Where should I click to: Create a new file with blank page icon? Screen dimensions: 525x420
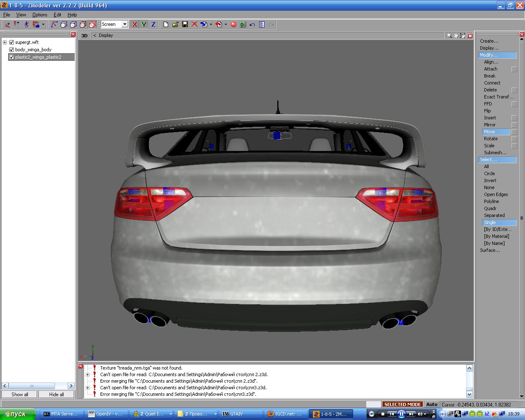coord(166,25)
